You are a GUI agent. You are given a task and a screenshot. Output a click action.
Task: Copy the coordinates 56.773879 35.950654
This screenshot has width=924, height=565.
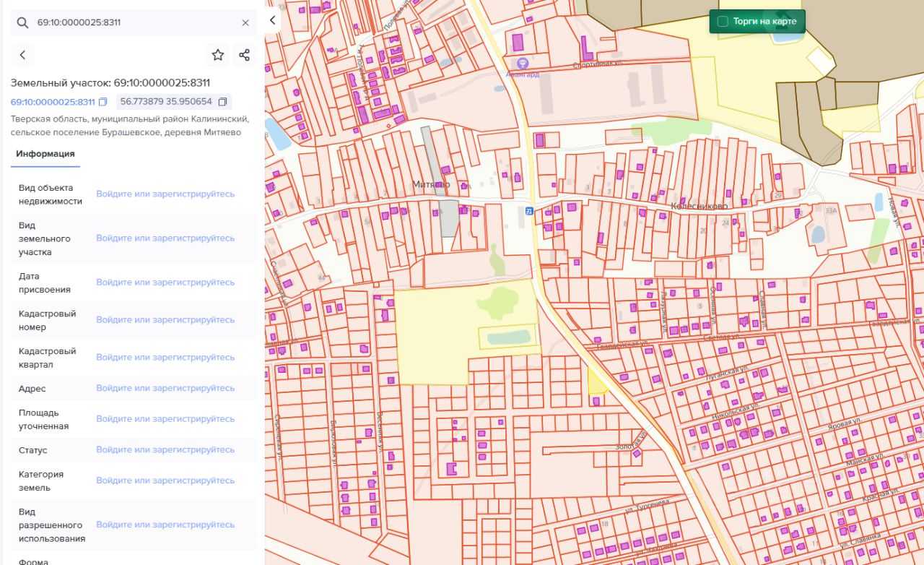222,102
